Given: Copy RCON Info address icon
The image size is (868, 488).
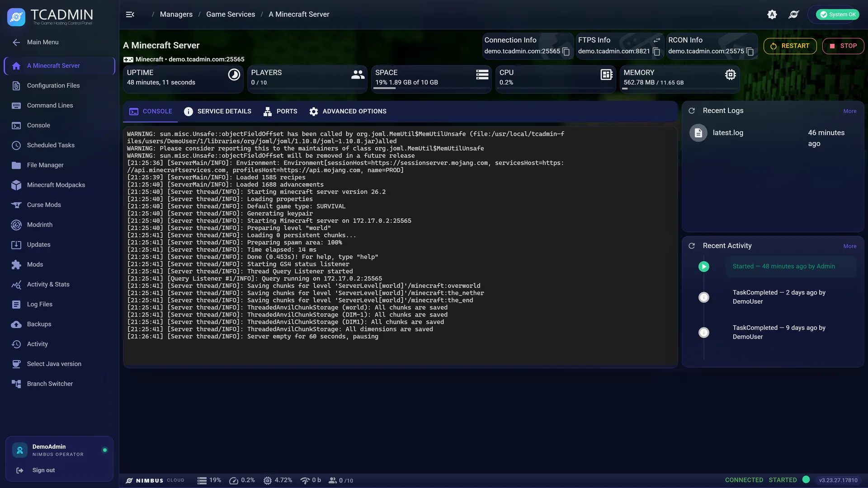Looking at the screenshot, I should tap(750, 52).
